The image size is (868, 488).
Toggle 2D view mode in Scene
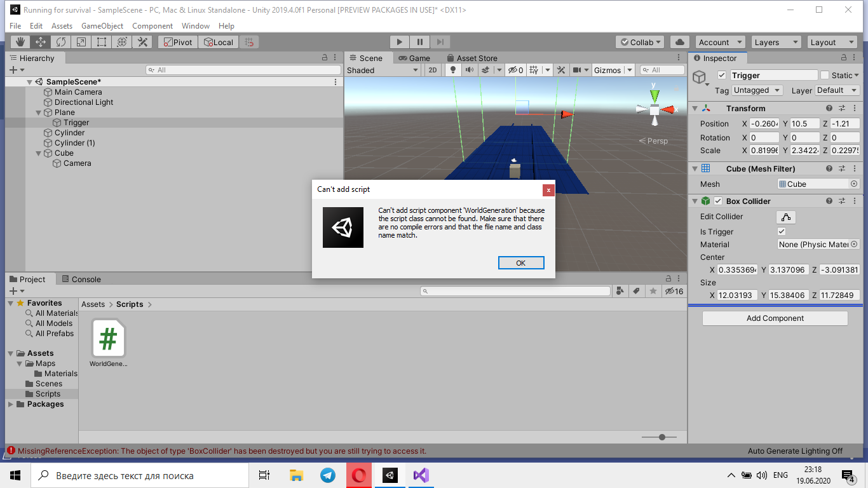tap(433, 70)
